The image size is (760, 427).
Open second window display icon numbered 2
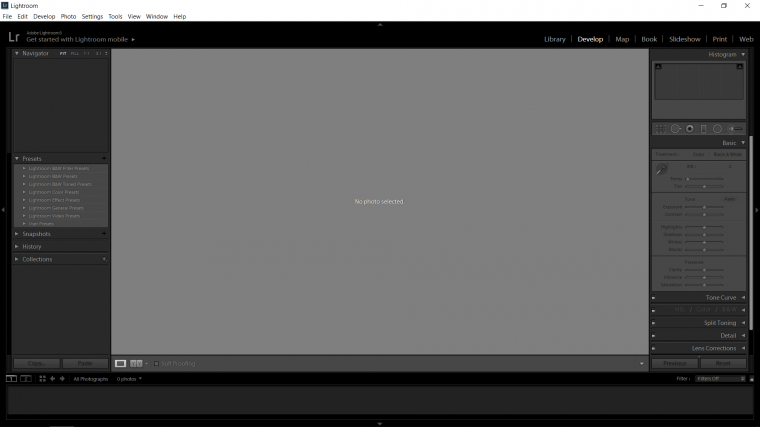[26, 379]
